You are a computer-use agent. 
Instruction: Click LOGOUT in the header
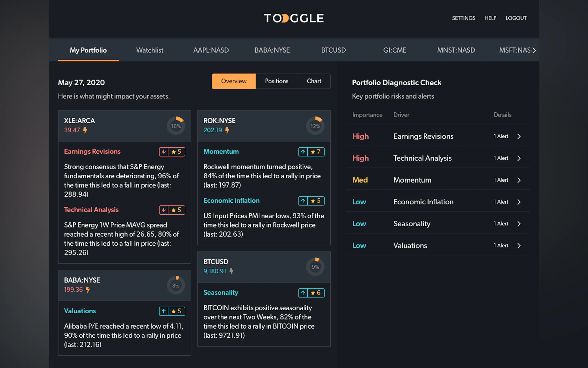pos(516,18)
